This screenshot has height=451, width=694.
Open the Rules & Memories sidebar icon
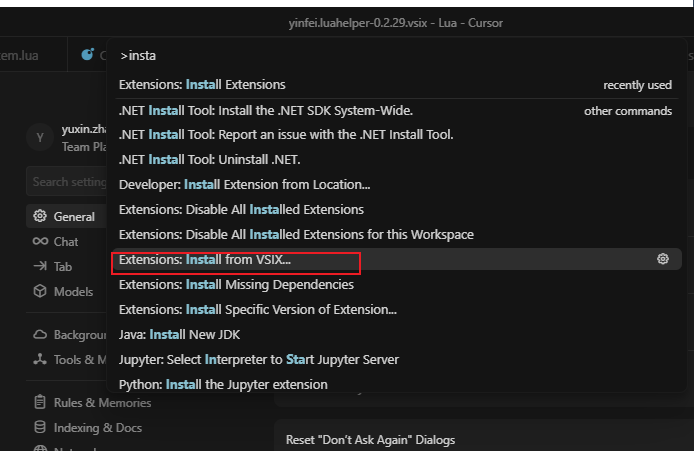[40, 403]
